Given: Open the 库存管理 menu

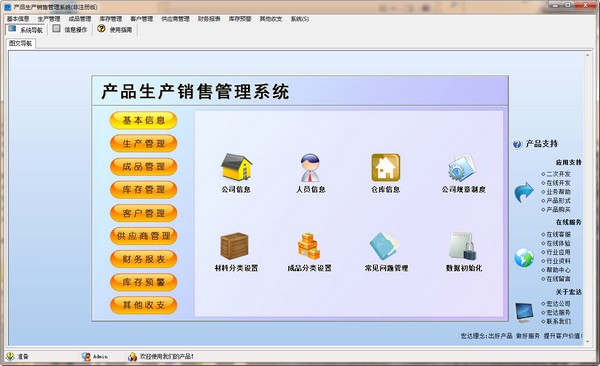Looking at the screenshot, I should pyautogui.click(x=111, y=19).
